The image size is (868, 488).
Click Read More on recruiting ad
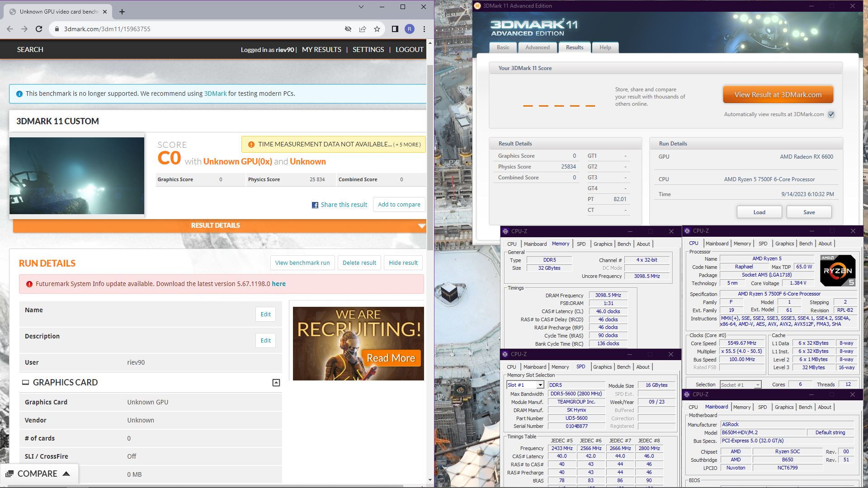click(x=391, y=358)
